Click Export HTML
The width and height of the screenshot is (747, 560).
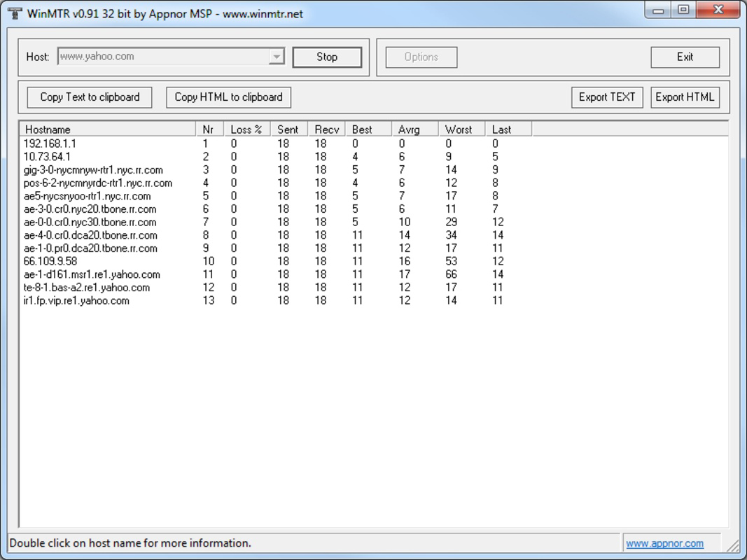tap(685, 97)
